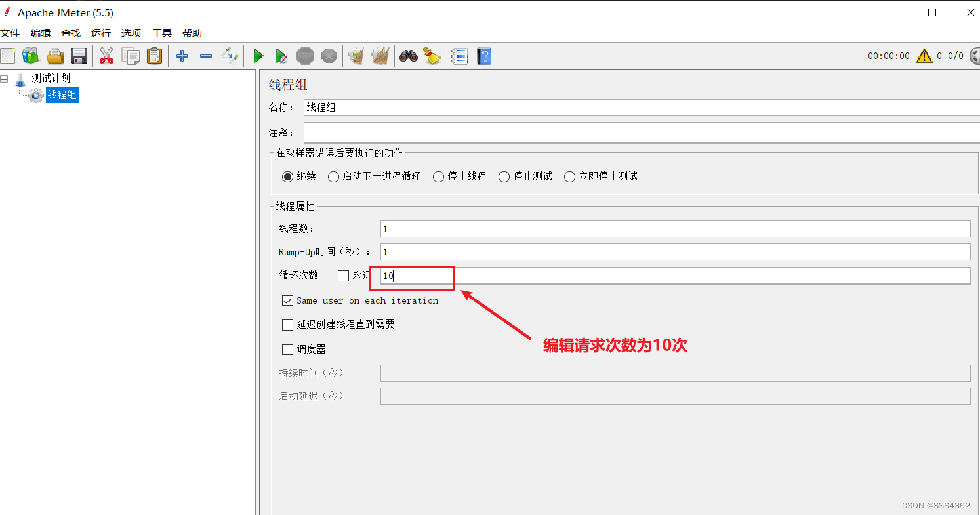Click the Reset Search icon

432,56
